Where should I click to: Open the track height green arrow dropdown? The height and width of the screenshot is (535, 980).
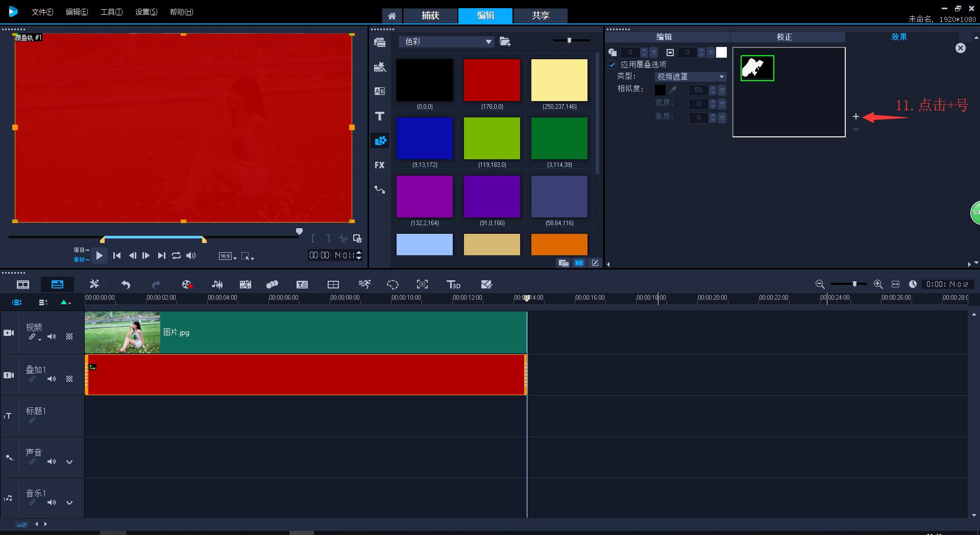[65, 302]
